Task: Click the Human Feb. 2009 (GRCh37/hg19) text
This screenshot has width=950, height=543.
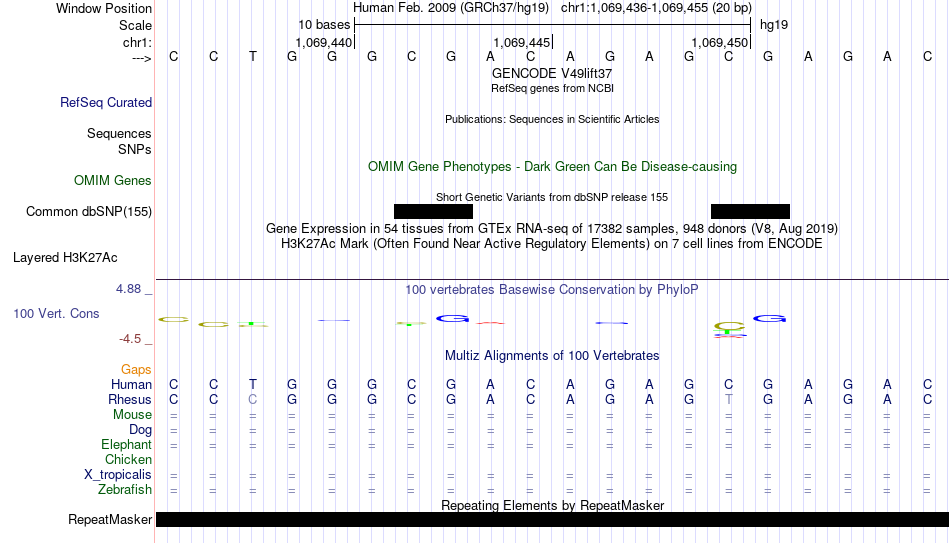Action: [x=451, y=8]
